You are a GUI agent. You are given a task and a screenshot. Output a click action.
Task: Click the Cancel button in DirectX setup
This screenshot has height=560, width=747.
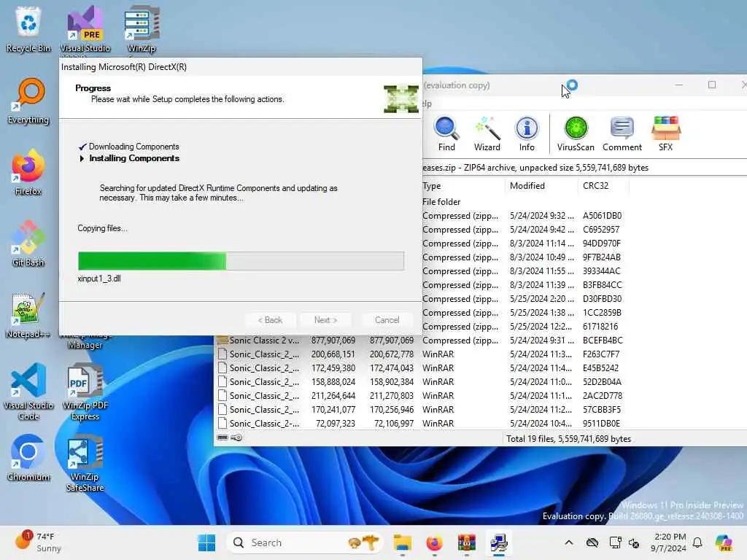pos(387,320)
